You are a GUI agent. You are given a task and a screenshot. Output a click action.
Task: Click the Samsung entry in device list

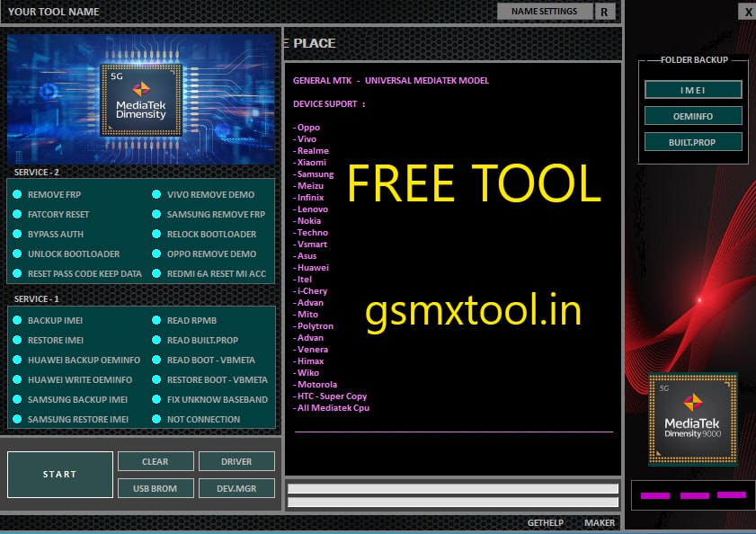point(314,174)
